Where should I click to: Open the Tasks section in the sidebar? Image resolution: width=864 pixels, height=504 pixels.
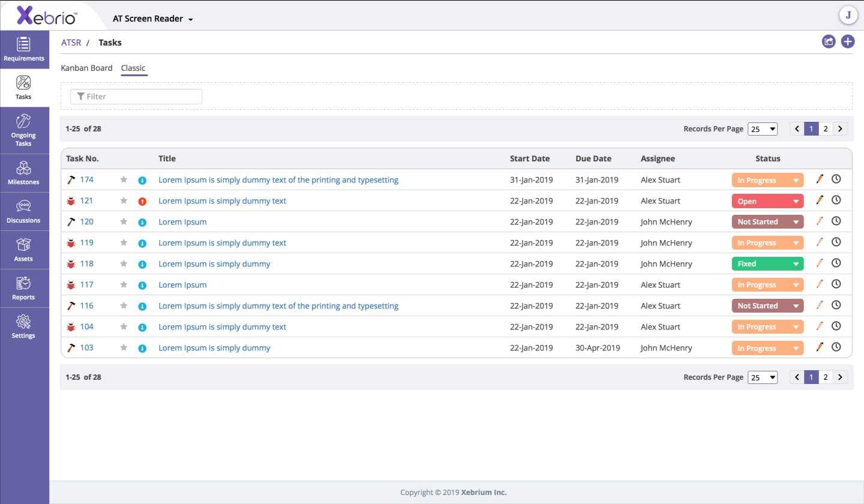[x=23, y=87]
